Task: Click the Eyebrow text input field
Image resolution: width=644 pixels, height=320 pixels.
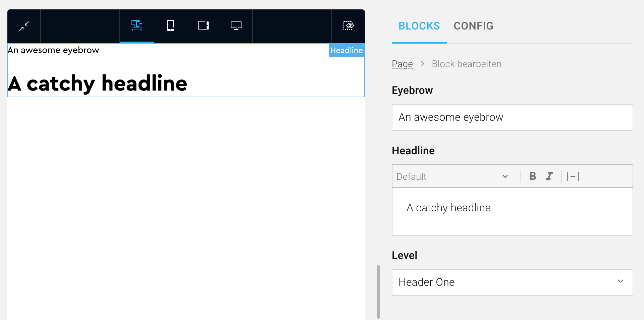Action: click(x=512, y=117)
